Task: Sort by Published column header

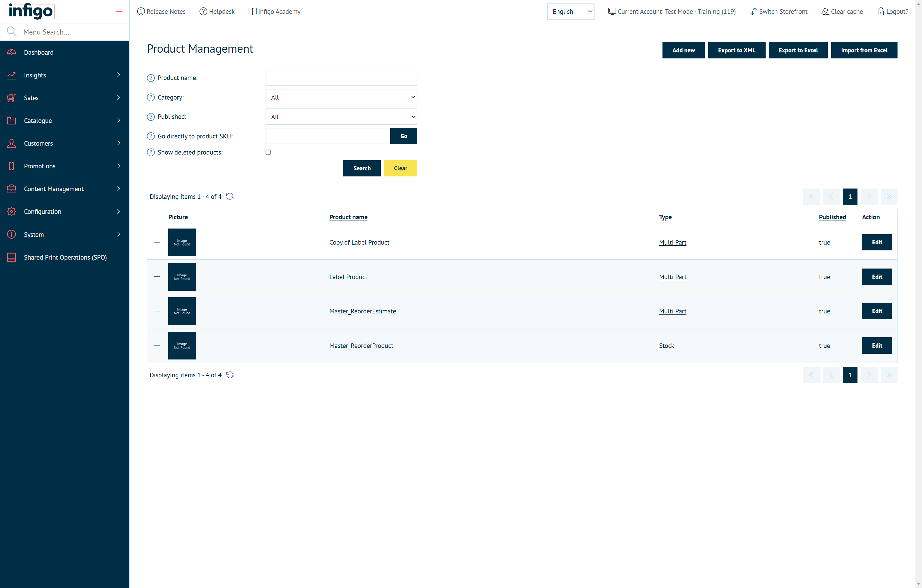Action: [832, 217]
